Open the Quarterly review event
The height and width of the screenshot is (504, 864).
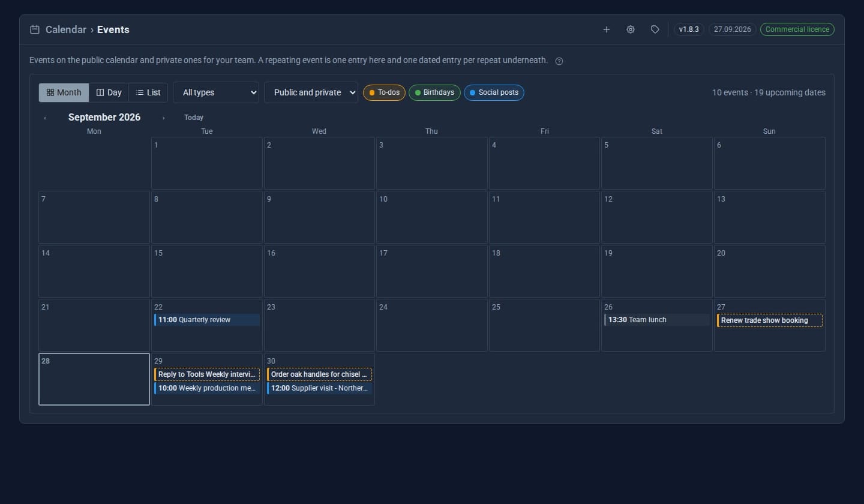[x=207, y=320]
